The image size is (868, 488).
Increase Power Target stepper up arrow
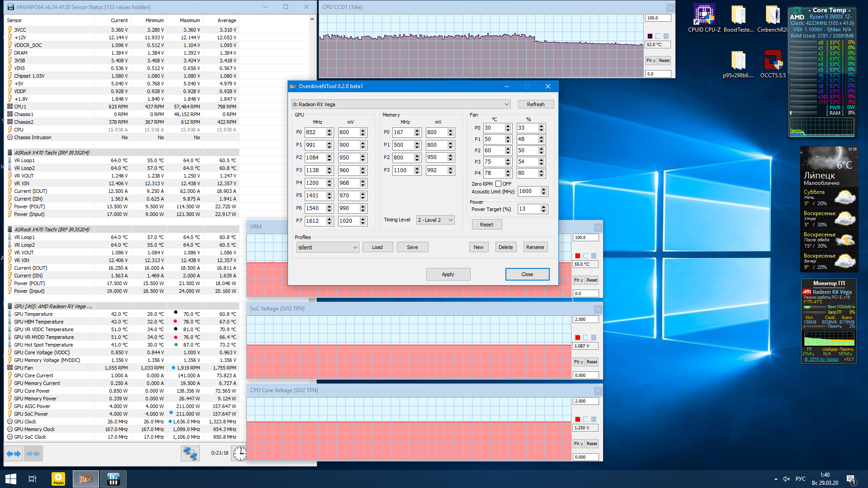[x=544, y=206]
